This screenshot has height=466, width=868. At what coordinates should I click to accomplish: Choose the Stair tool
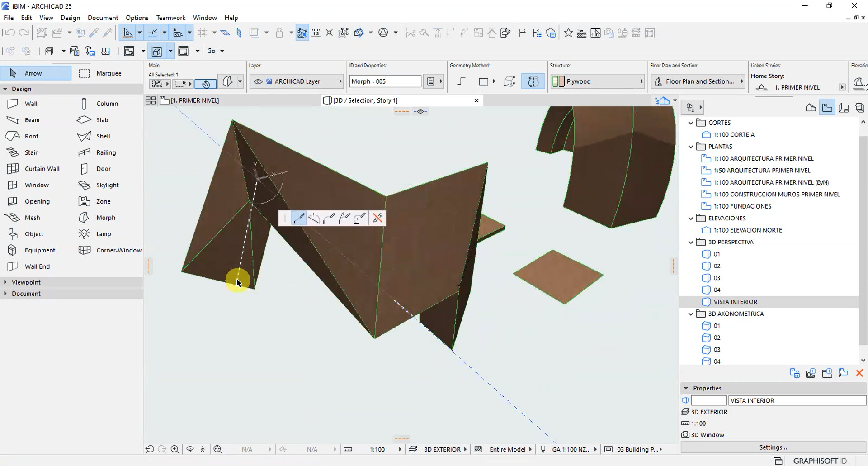(x=31, y=152)
